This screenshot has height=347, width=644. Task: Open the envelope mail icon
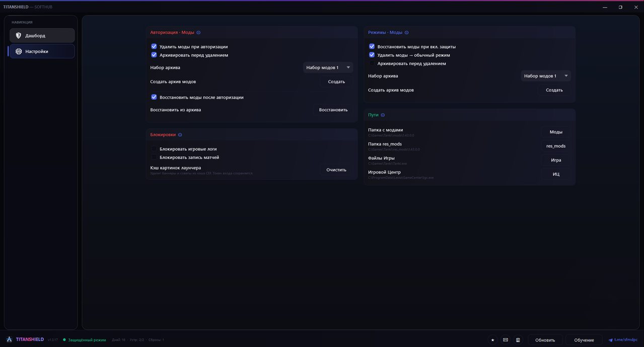point(506,340)
